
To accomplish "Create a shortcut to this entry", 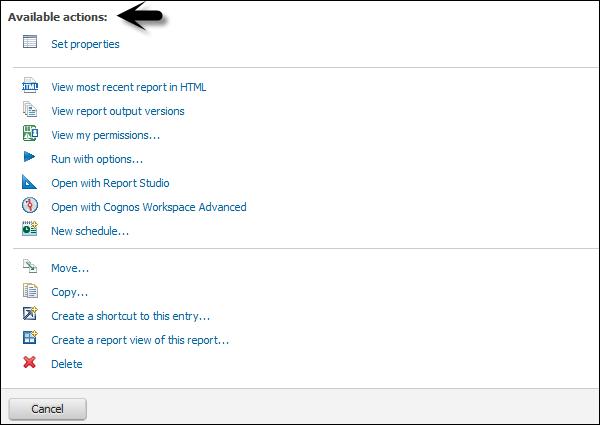I will [x=130, y=316].
